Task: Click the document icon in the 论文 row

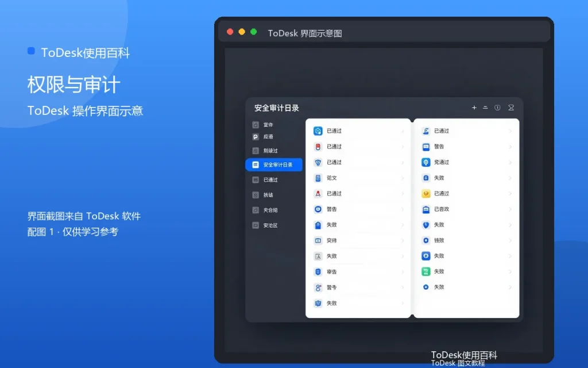Action: [x=318, y=178]
